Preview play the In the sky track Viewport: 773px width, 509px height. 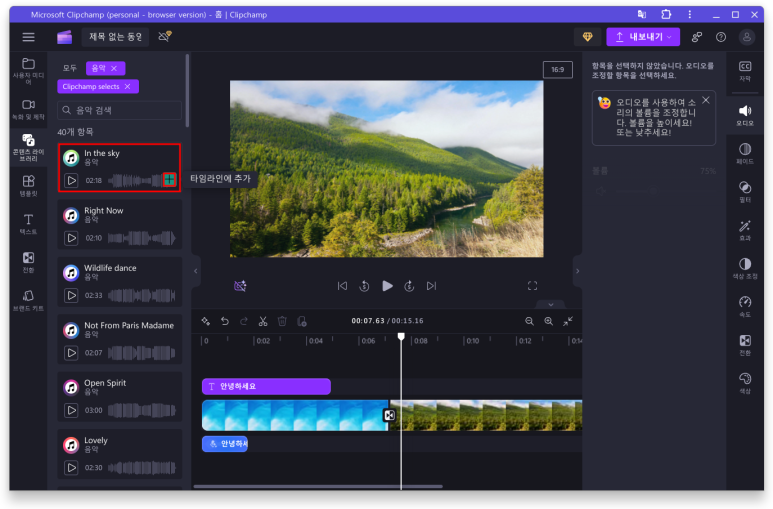click(71, 181)
